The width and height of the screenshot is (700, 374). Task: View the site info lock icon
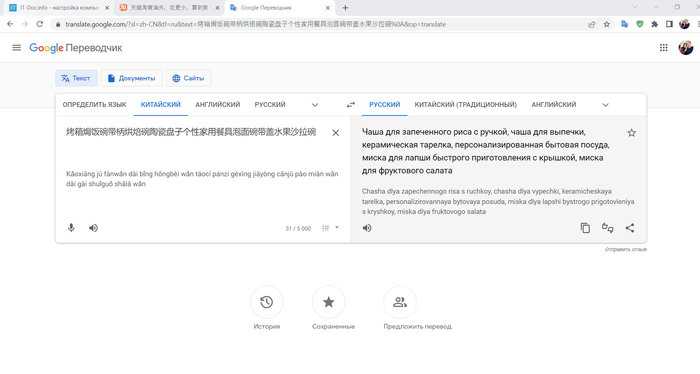point(58,24)
